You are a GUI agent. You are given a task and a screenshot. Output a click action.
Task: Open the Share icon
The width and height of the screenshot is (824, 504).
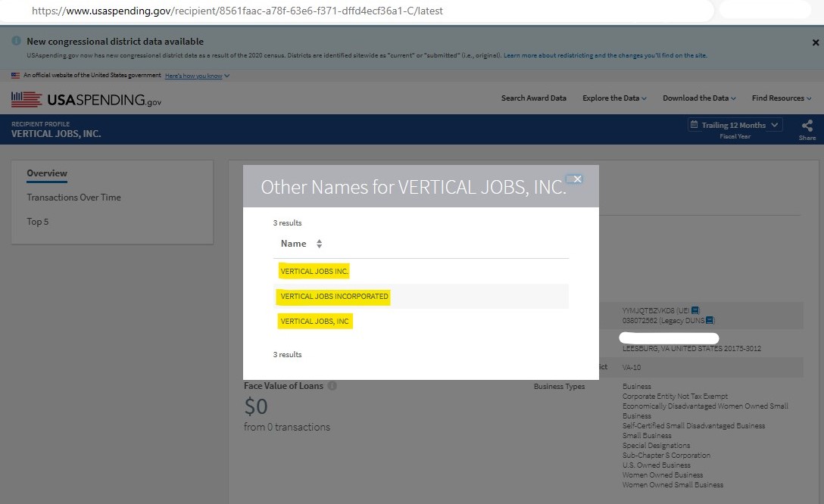(807, 126)
